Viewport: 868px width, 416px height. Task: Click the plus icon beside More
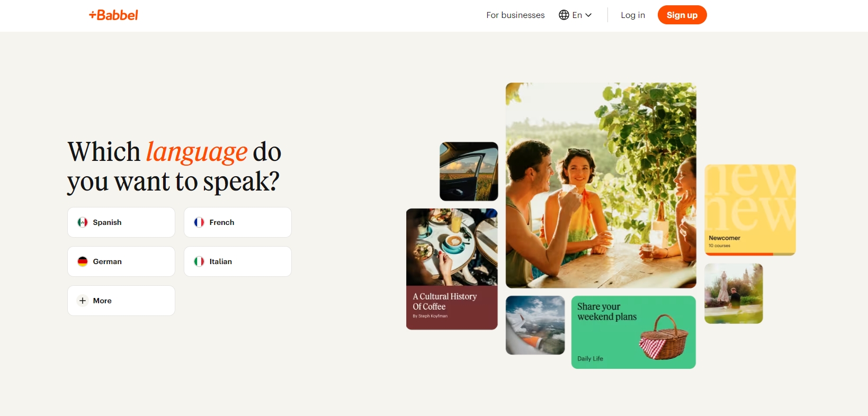pyautogui.click(x=83, y=301)
